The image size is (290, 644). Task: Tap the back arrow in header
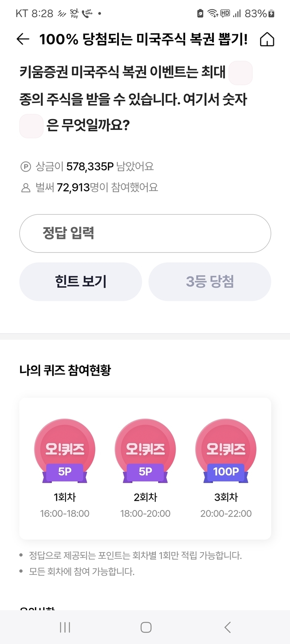[x=23, y=39]
